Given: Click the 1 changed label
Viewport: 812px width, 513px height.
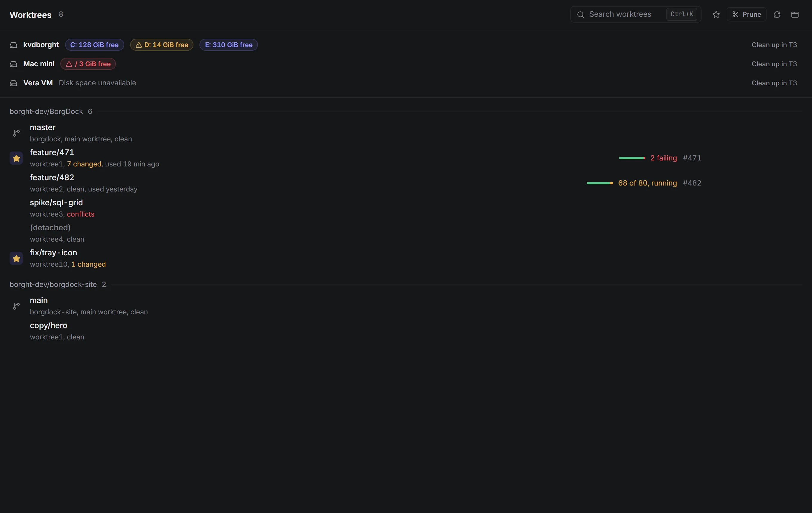Looking at the screenshot, I should (x=89, y=265).
